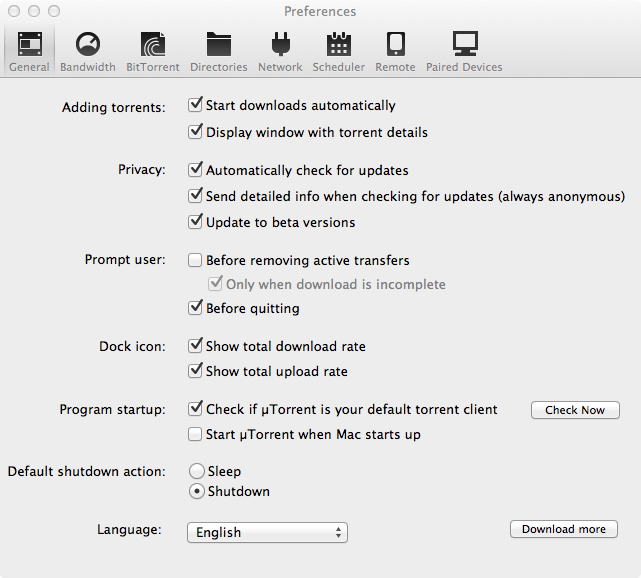Click the Check Now button
The image size is (641, 578).
pos(575,410)
